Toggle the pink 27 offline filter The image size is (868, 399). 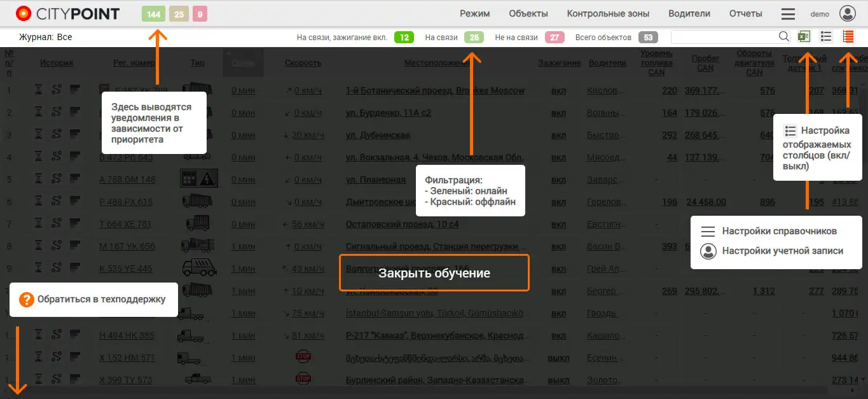tap(555, 38)
